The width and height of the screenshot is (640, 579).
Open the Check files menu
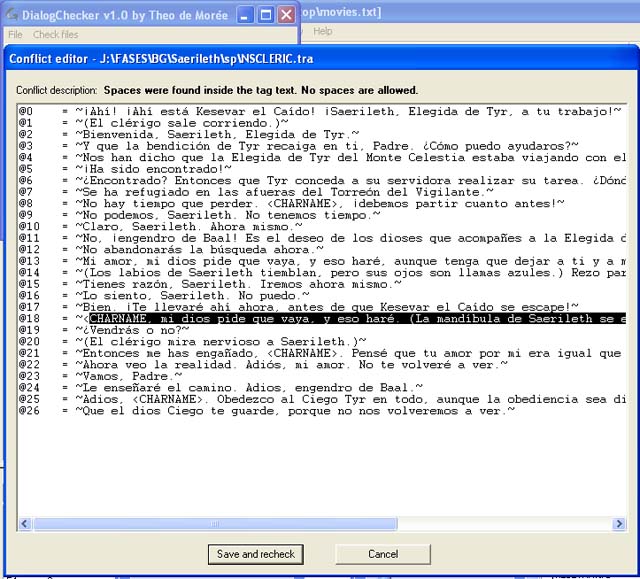point(55,33)
